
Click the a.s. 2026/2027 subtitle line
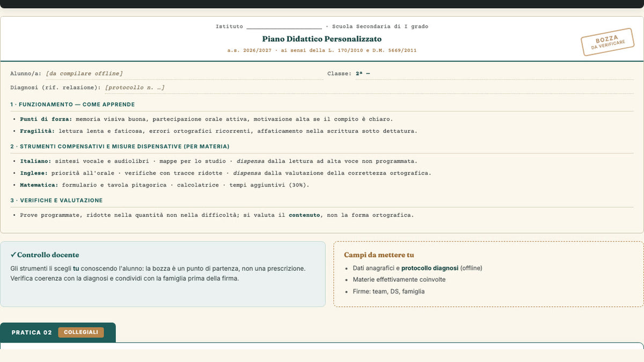tap(322, 50)
